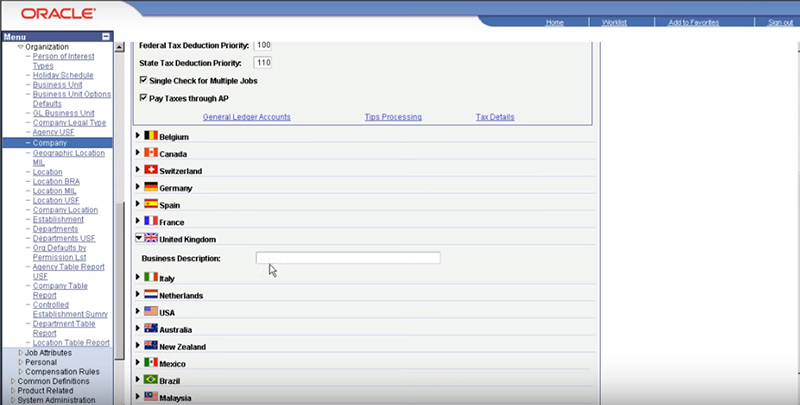The height and width of the screenshot is (405, 800).
Task: Uncheck Single Check for Multiple Jobs
Action: click(x=142, y=79)
